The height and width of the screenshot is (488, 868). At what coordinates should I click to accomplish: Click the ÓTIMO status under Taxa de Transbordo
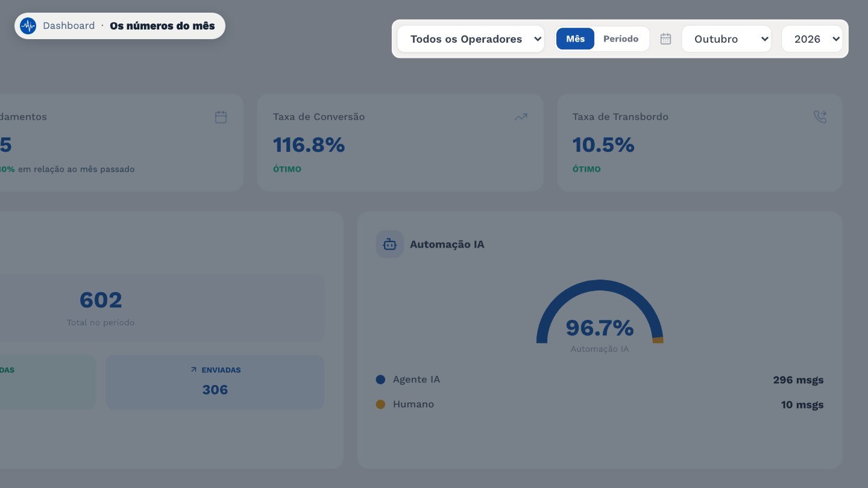coord(587,169)
